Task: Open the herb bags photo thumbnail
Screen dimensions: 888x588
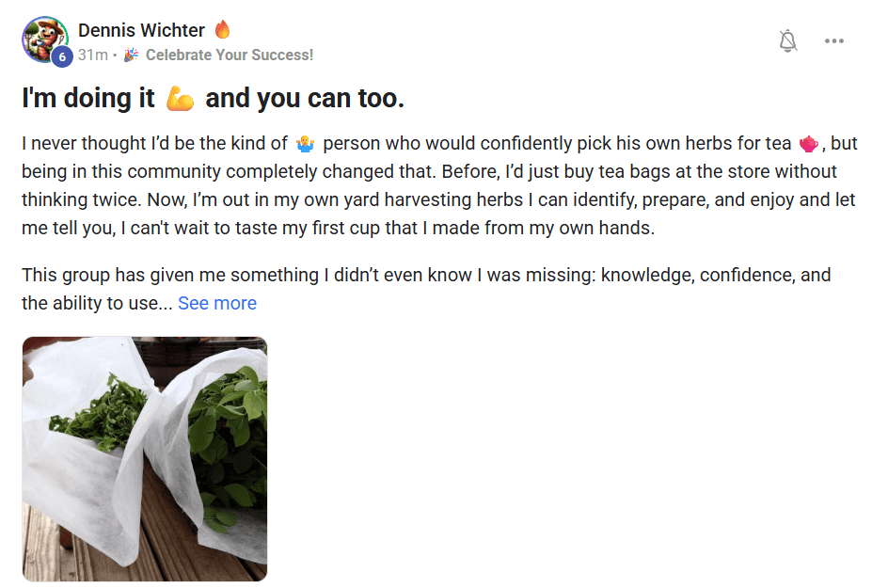Action: click(145, 459)
